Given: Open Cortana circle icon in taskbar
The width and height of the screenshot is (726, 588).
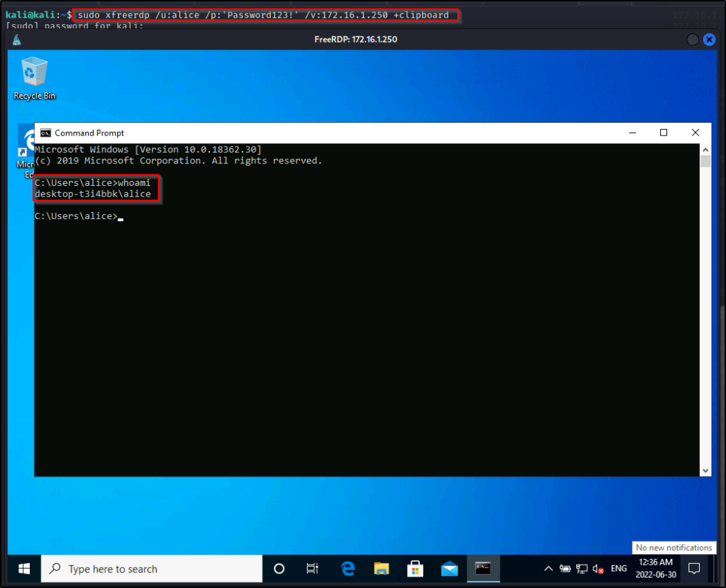Looking at the screenshot, I should pos(279,569).
